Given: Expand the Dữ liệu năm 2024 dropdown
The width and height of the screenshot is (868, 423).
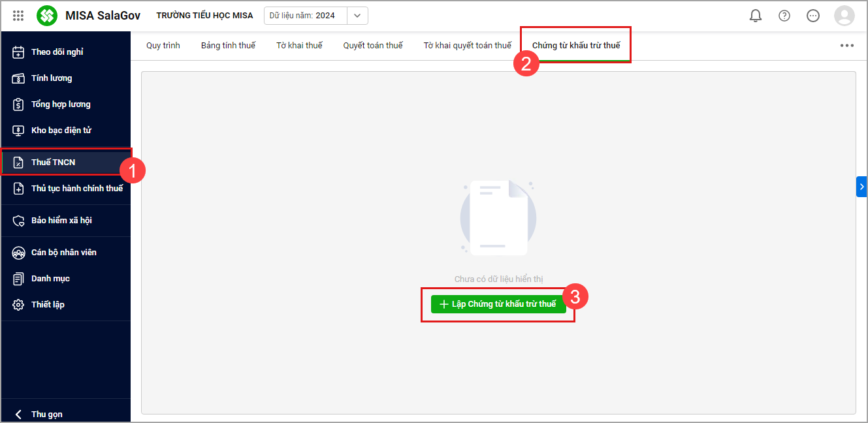Looking at the screenshot, I should pos(357,16).
